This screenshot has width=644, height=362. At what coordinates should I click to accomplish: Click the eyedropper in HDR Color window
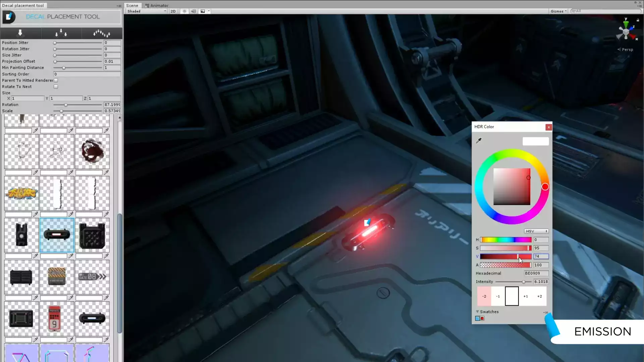pos(479,141)
